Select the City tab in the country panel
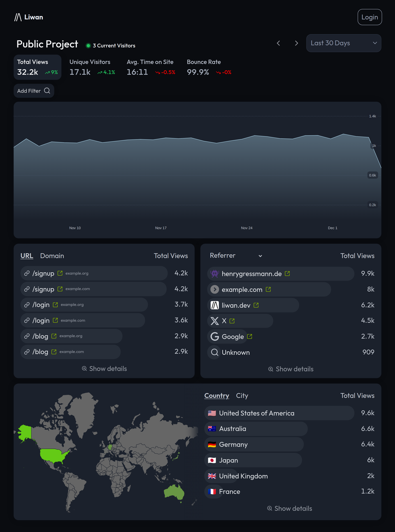 tap(242, 396)
